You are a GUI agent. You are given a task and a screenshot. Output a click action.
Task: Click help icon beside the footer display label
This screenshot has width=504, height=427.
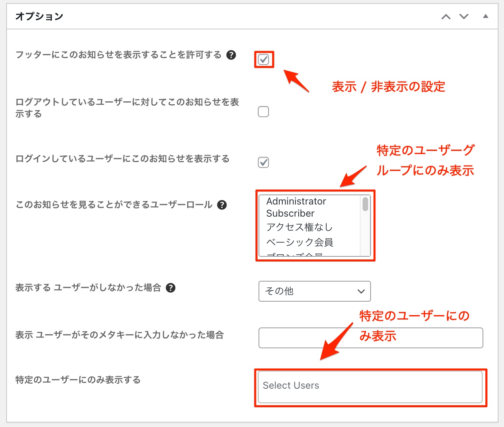pos(231,55)
